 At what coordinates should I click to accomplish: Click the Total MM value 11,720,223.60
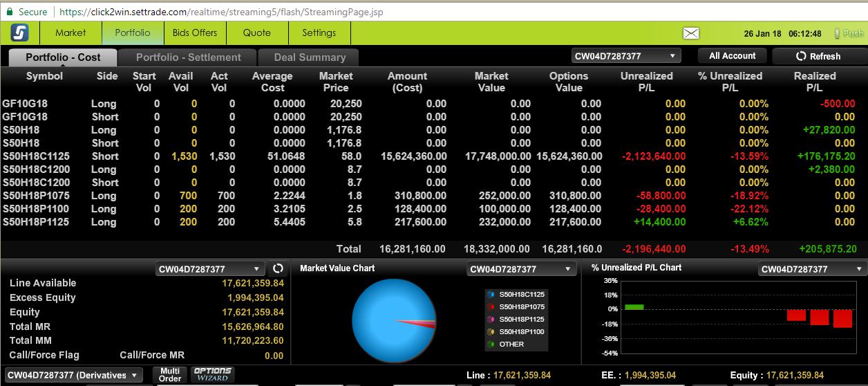[253, 340]
